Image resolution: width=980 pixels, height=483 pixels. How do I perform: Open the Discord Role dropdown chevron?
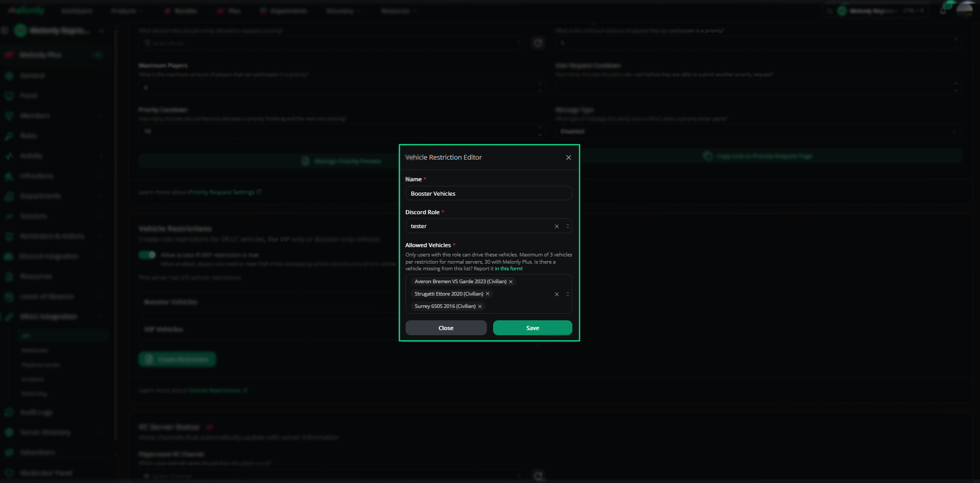tap(568, 227)
